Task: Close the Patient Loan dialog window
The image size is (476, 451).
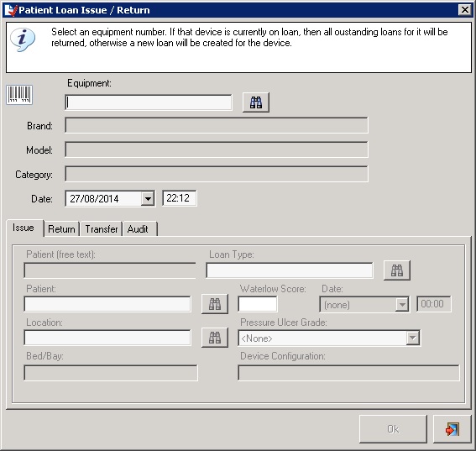Action: 464,10
